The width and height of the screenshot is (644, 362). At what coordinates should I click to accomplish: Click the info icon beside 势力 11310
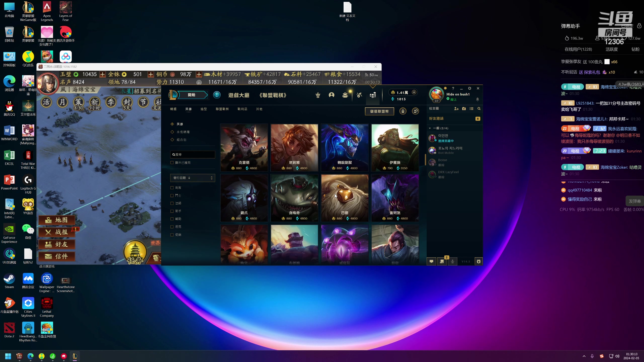pos(199,82)
